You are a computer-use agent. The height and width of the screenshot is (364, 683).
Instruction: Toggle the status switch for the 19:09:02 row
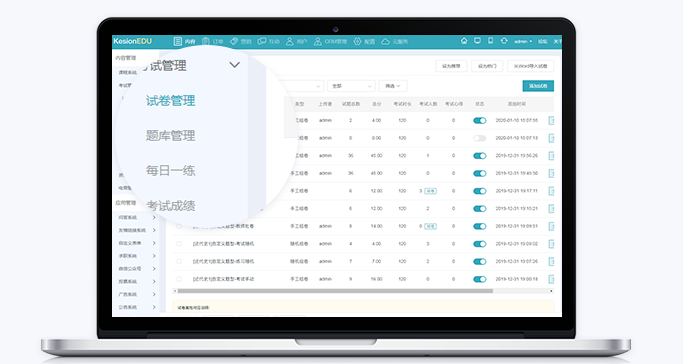(x=480, y=244)
